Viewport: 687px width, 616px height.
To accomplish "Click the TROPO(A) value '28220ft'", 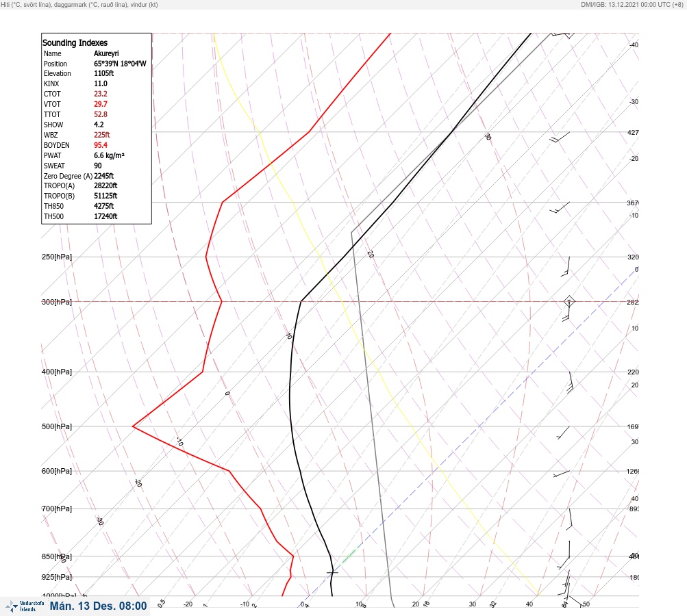I will [105, 185].
